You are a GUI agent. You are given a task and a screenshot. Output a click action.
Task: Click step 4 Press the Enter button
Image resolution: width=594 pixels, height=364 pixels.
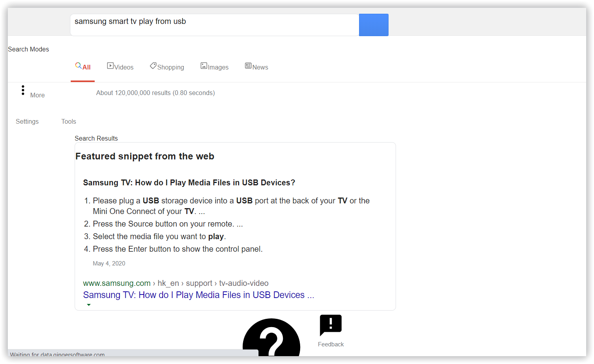(x=178, y=249)
